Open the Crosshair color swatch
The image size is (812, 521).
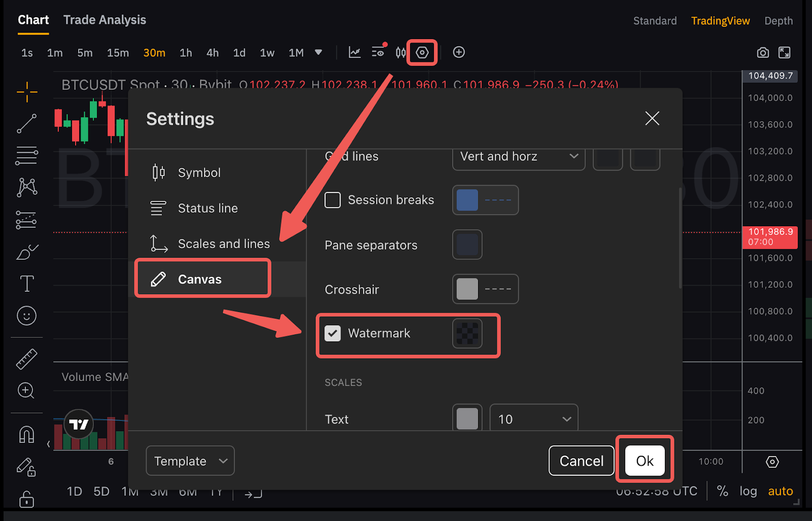467,289
